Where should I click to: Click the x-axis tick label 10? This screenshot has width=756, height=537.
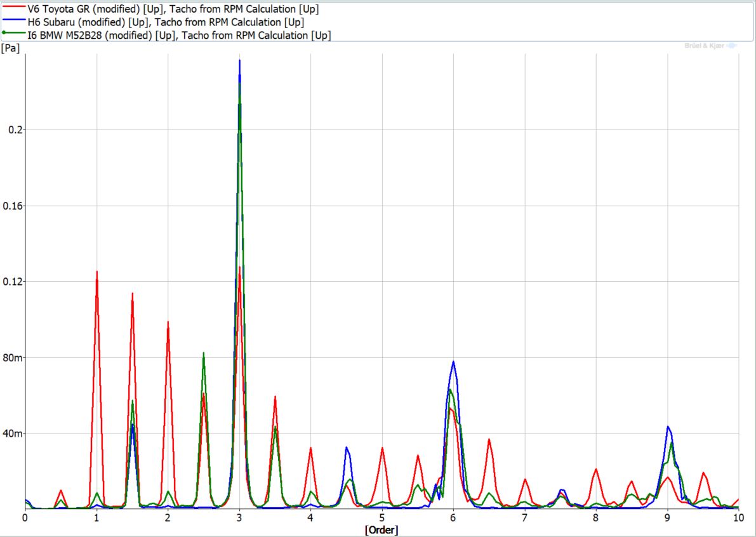(x=738, y=518)
